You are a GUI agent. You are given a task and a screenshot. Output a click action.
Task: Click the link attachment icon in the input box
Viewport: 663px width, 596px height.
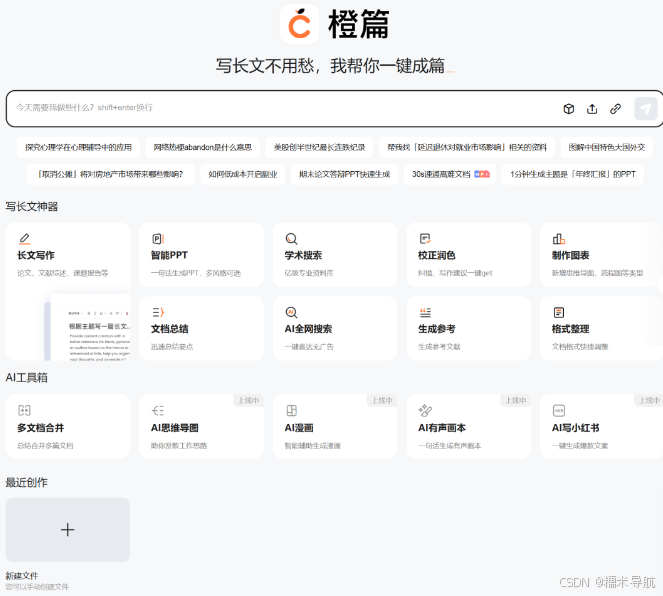click(615, 109)
